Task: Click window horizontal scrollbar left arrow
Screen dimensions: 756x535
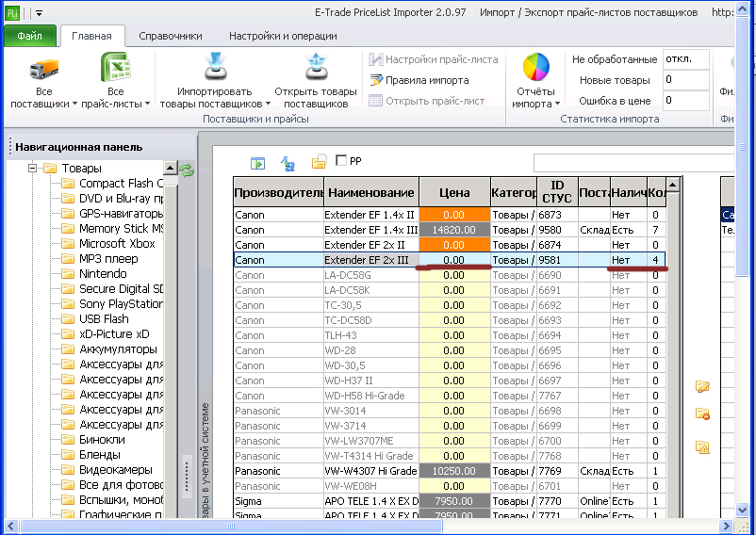Action: 11,527
